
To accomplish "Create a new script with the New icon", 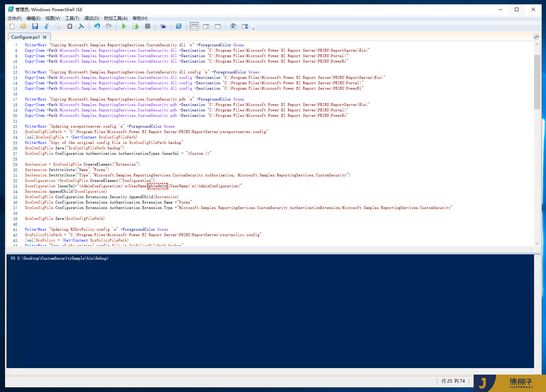I will click(x=12, y=26).
